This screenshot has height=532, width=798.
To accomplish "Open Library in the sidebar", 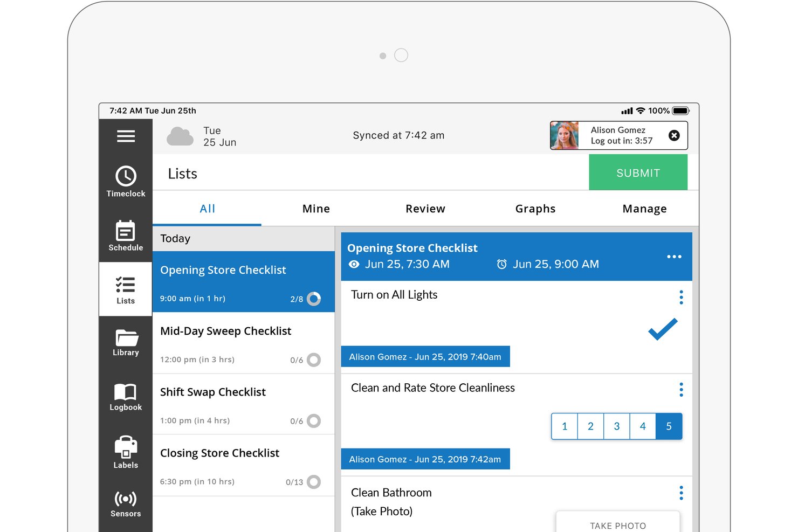I will point(126,343).
